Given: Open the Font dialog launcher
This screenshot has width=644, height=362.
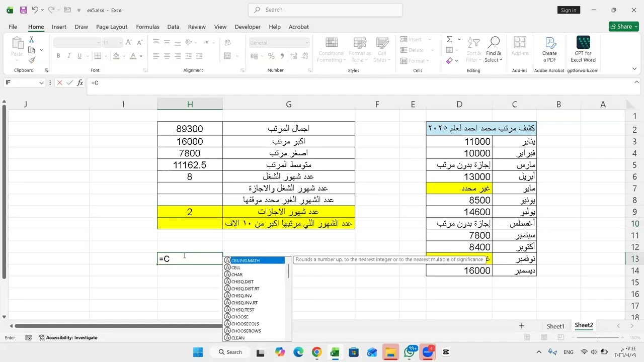Looking at the screenshot, I should tap(144, 70).
